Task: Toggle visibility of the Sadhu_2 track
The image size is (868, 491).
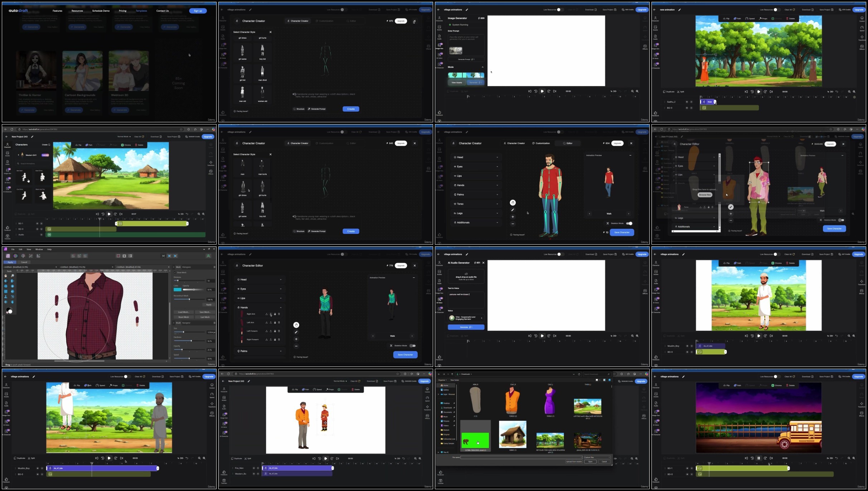Action: pos(687,102)
